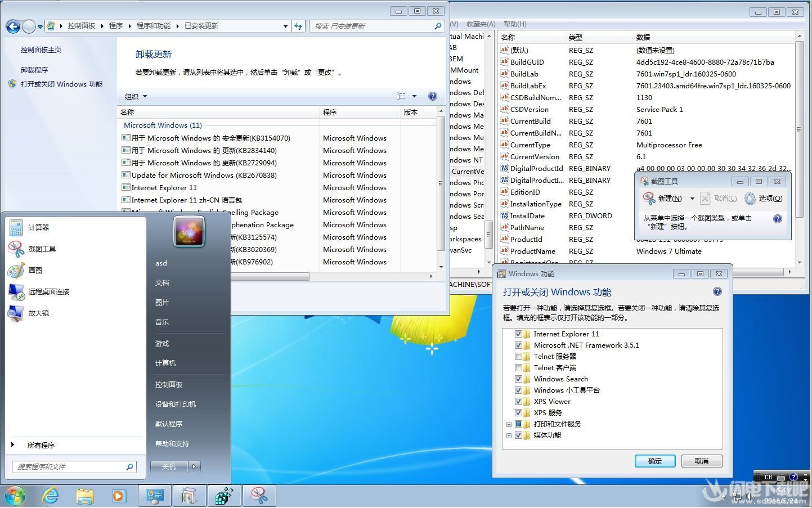Enable the Telnet 客户端 checkbox
Image resolution: width=812 pixels, height=508 pixels.
[x=519, y=367]
